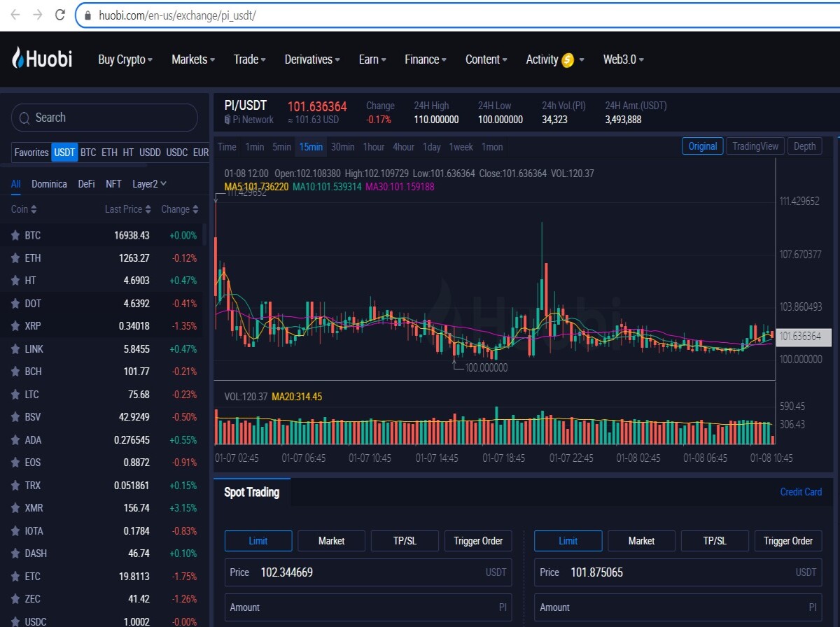Switch chart mode to TradingView
840x627 pixels.
click(755, 146)
